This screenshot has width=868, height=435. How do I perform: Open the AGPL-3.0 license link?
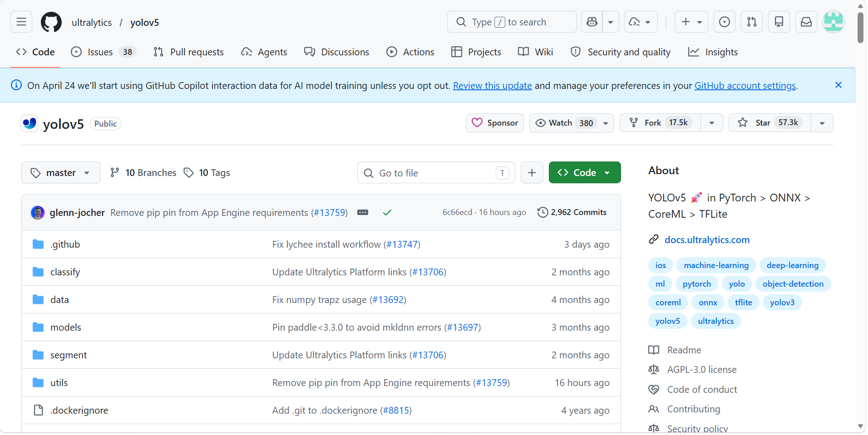coord(702,370)
